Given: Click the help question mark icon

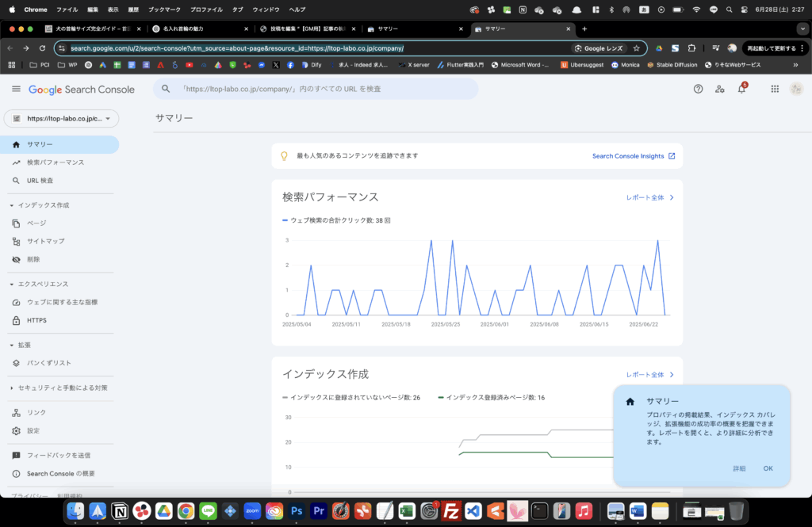Looking at the screenshot, I should (x=698, y=89).
